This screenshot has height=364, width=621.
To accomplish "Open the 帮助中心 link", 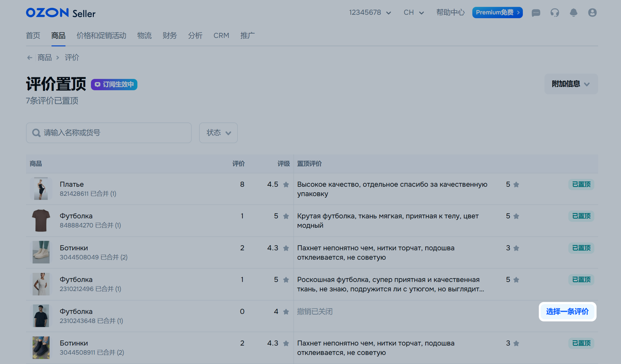I will 450,13.
